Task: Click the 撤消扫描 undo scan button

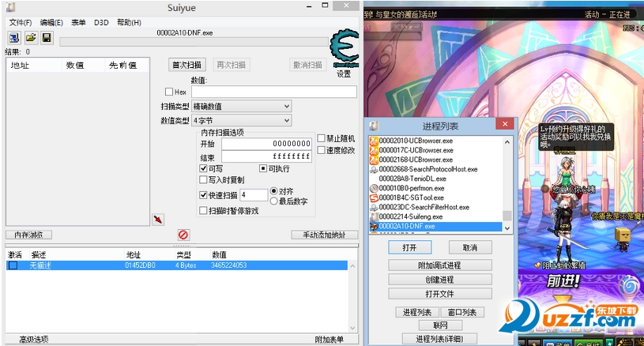Action: [x=307, y=65]
